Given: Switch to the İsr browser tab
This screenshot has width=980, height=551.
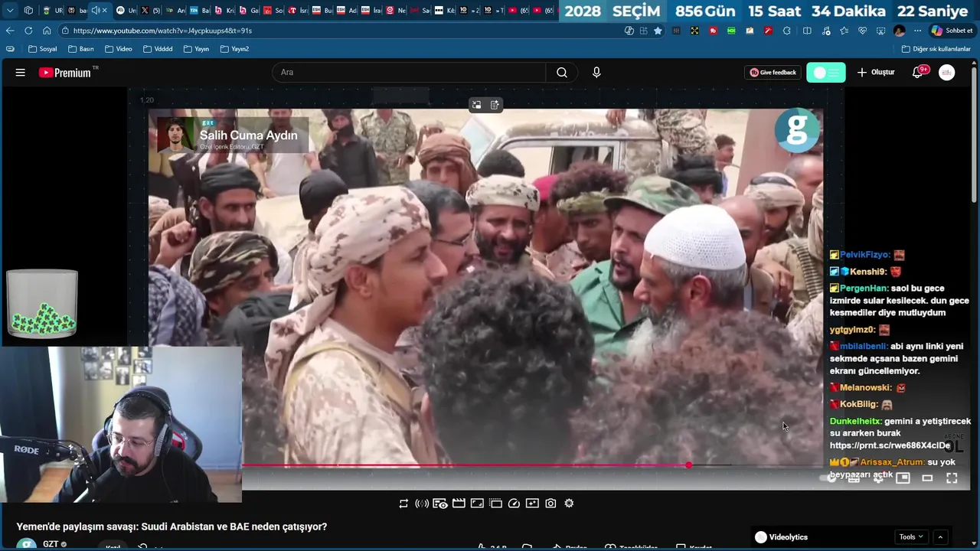Looking at the screenshot, I should (298, 10).
